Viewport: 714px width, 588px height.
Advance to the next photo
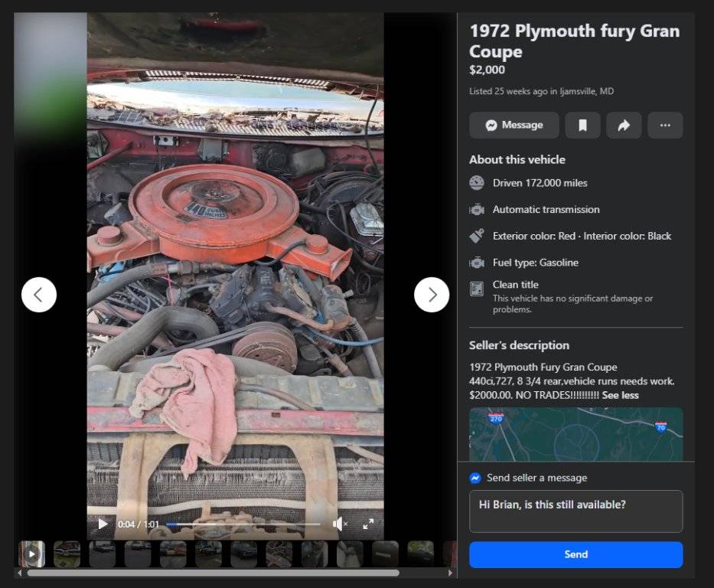click(x=432, y=295)
